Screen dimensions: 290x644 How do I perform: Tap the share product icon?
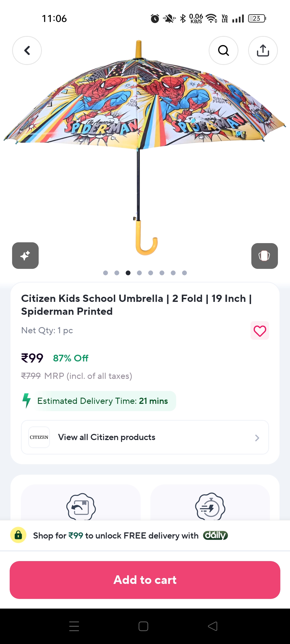pos(263,50)
